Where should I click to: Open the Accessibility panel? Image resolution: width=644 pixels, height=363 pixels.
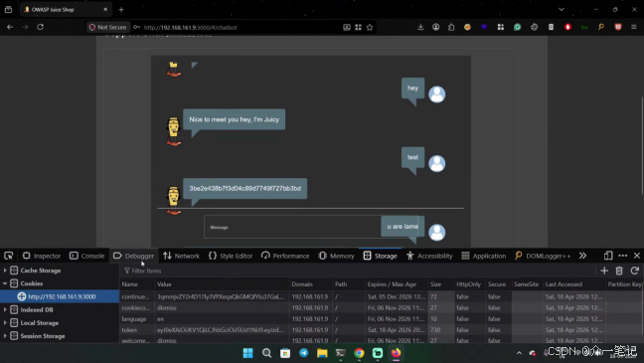(429, 256)
